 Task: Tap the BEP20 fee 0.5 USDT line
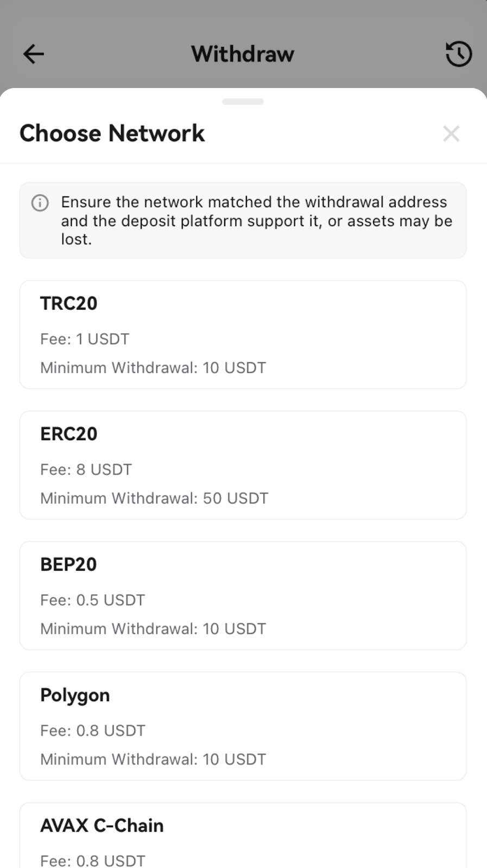tap(93, 600)
